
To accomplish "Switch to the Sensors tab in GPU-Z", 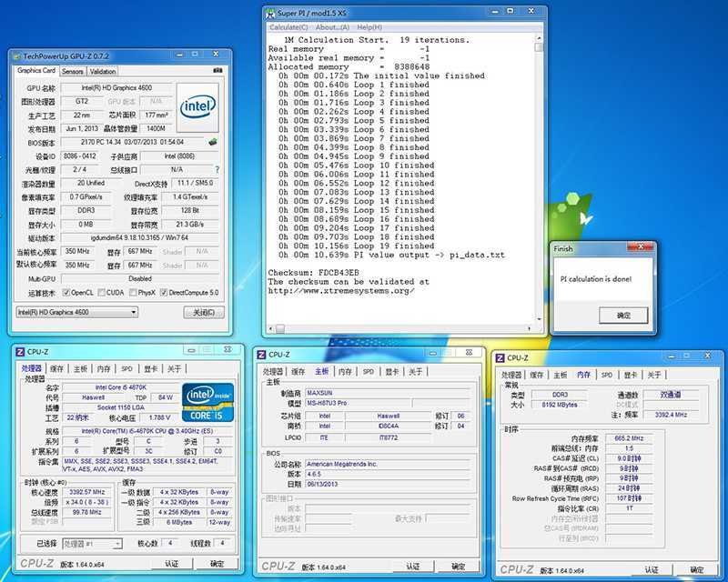I will pos(73,72).
